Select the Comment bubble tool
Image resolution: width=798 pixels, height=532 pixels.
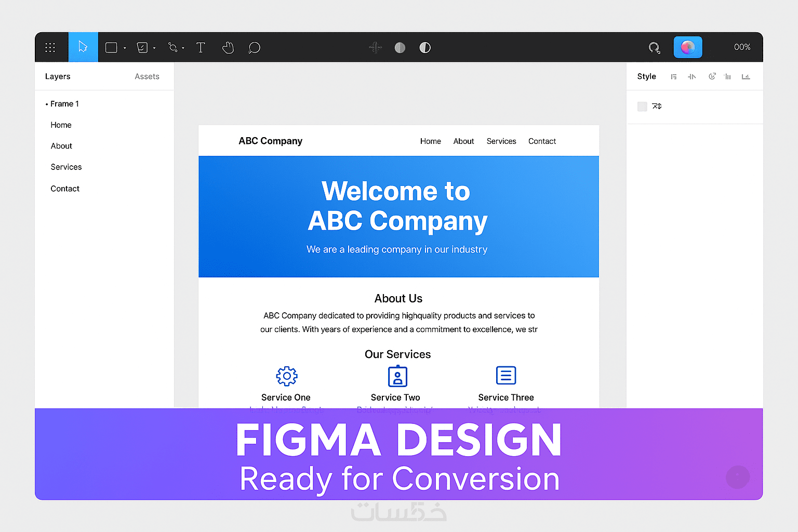point(254,48)
